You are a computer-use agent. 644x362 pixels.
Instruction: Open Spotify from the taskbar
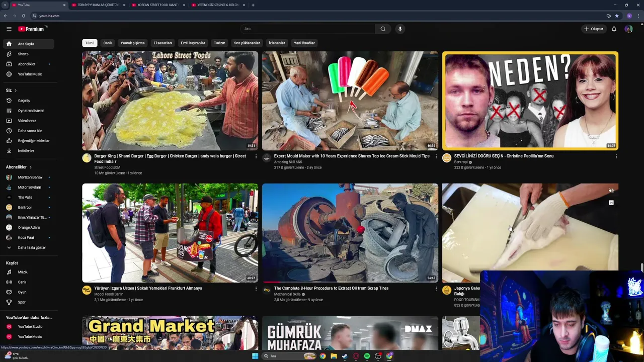point(367,356)
